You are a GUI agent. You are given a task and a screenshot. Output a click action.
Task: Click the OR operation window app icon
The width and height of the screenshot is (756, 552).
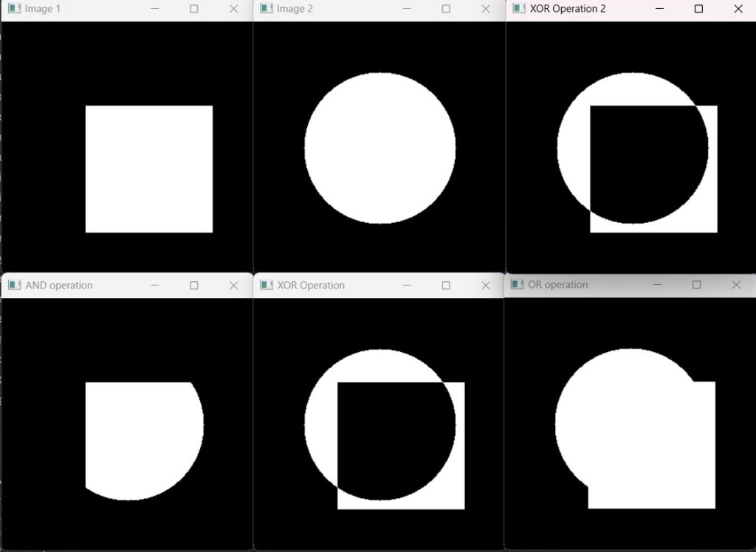[517, 284]
